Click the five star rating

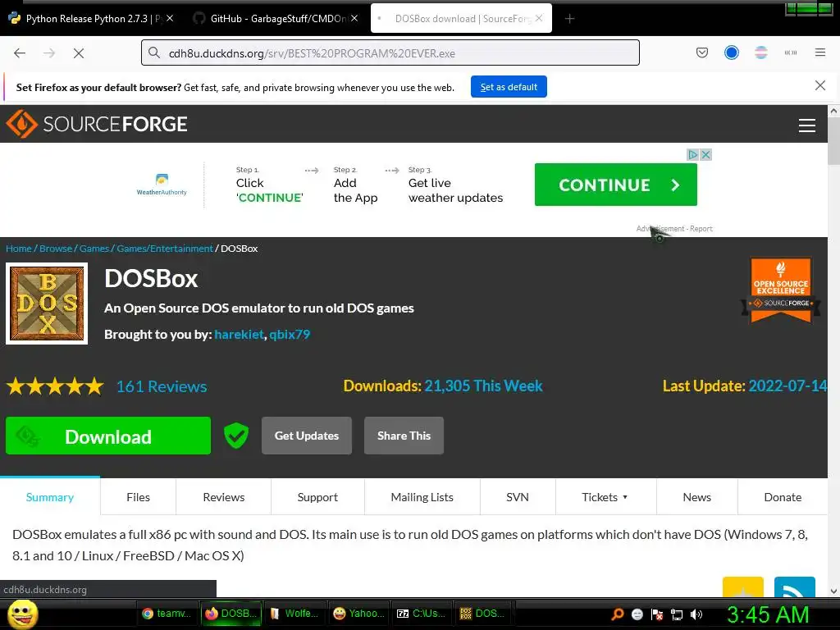point(55,386)
